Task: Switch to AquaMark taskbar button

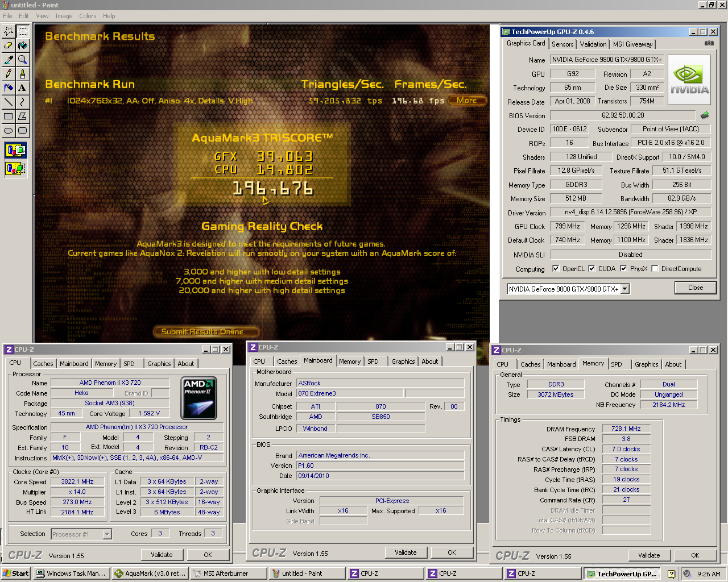Action: pos(150,573)
